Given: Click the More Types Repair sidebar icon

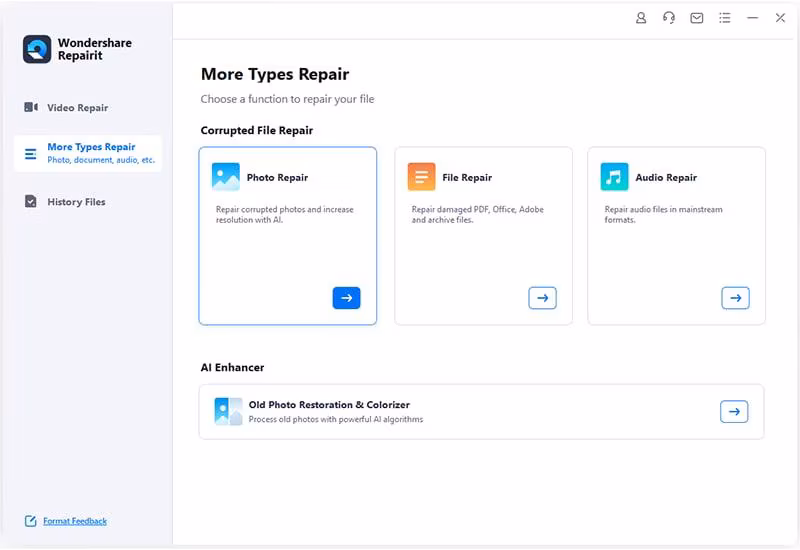Looking at the screenshot, I should [x=31, y=154].
